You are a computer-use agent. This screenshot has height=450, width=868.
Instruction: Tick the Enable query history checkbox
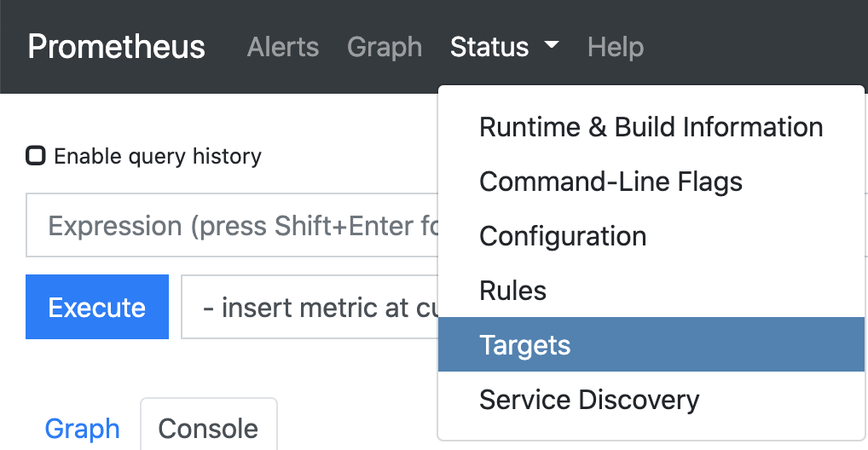[36, 156]
